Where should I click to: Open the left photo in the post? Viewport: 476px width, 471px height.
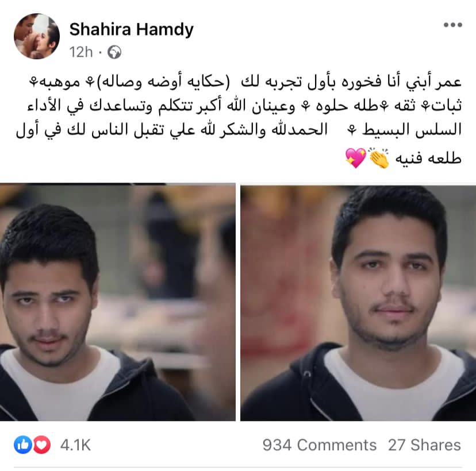tap(117, 302)
